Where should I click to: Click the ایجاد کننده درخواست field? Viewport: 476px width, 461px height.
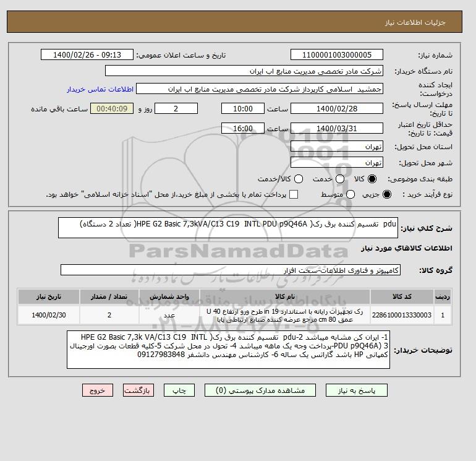point(260,89)
